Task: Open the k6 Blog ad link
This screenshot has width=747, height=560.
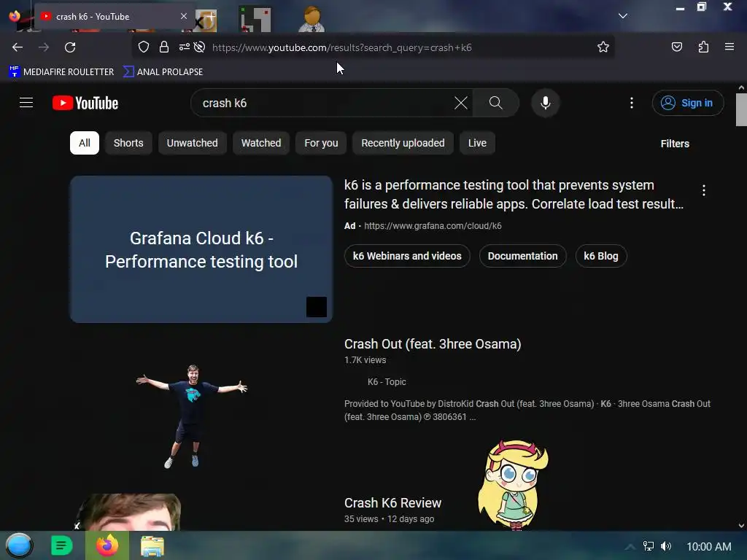Action: pos(601,256)
